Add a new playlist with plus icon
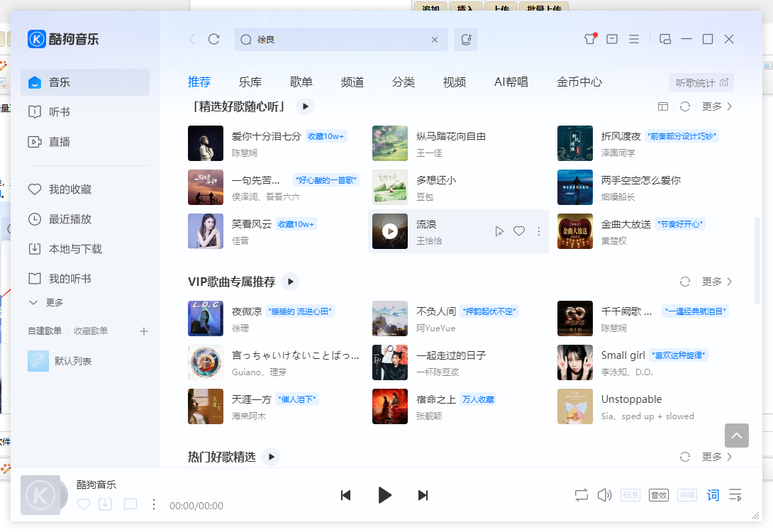 tap(143, 331)
